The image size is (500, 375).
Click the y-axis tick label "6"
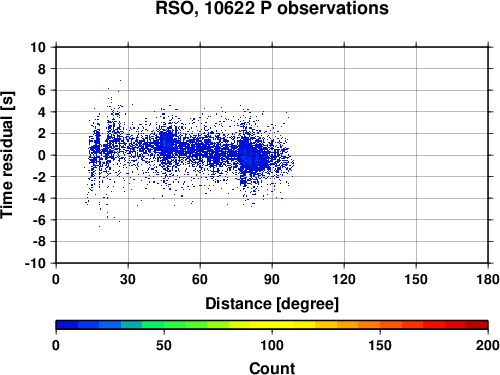(42, 90)
